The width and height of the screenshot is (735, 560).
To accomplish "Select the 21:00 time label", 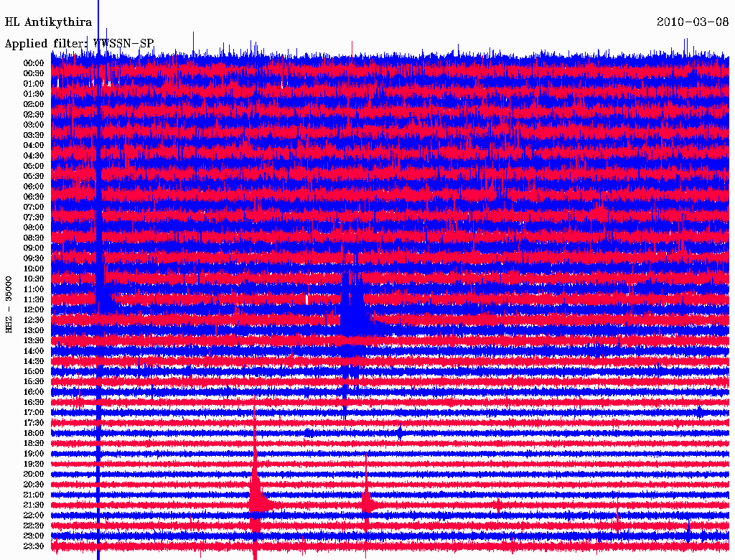I will pos(34,495).
